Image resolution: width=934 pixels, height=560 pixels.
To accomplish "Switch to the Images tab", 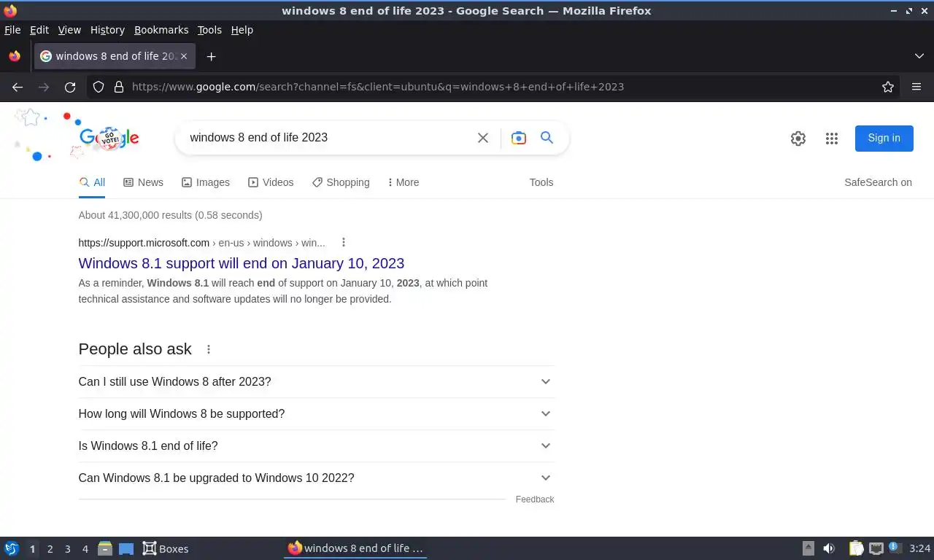I will click(x=206, y=182).
